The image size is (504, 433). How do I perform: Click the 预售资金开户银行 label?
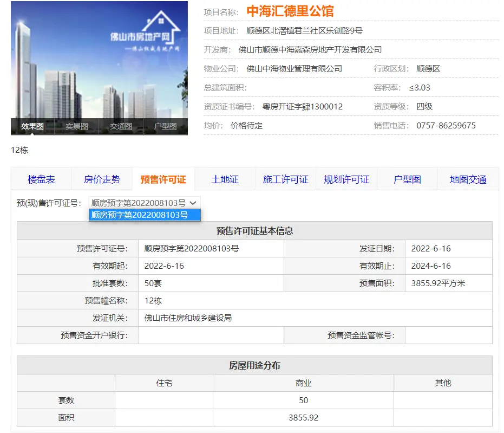(x=94, y=335)
